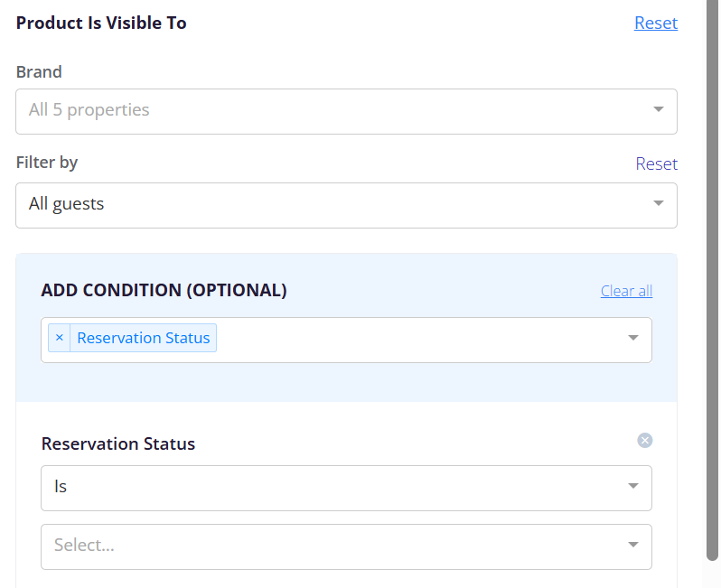Expand the Brand dropdown arrow

[x=659, y=109]
